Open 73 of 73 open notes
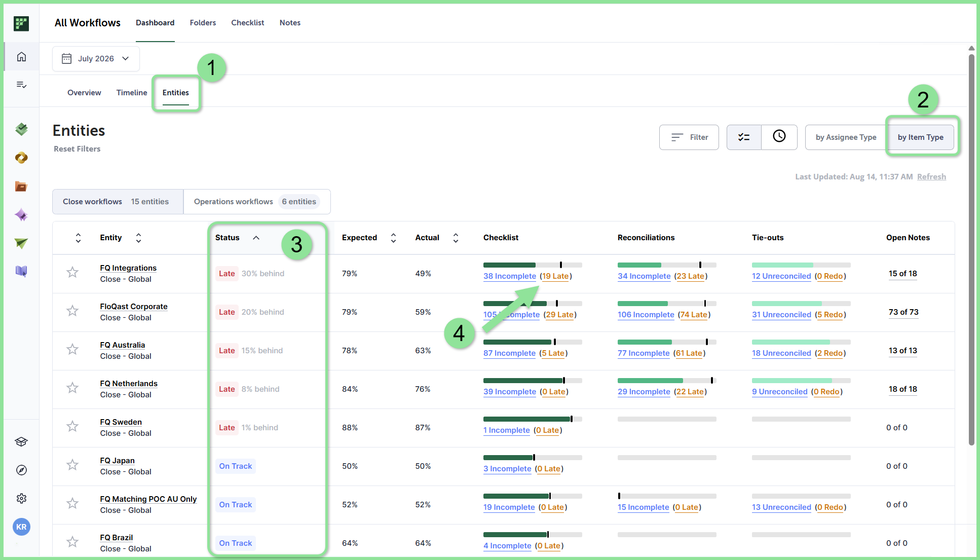 [903, 312]
